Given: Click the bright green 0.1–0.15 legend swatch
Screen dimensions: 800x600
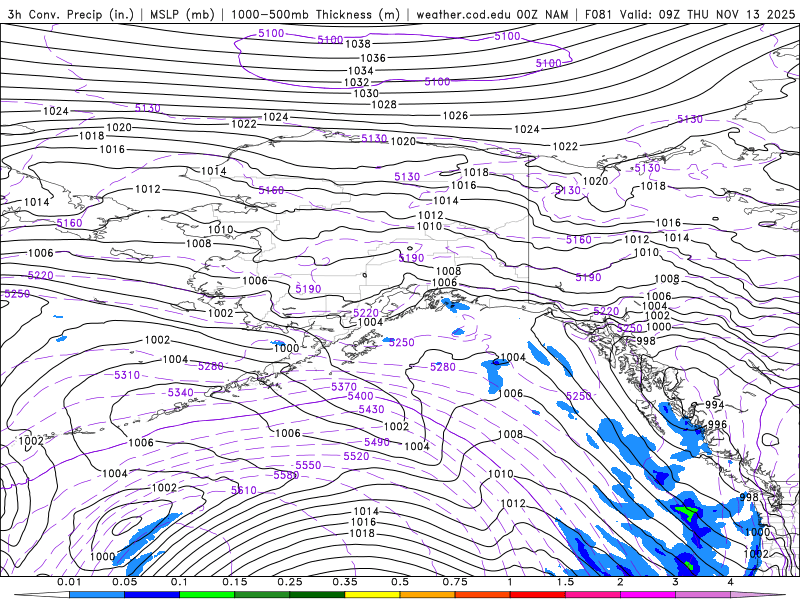Looking at the screenshot, I should (207, 595).
